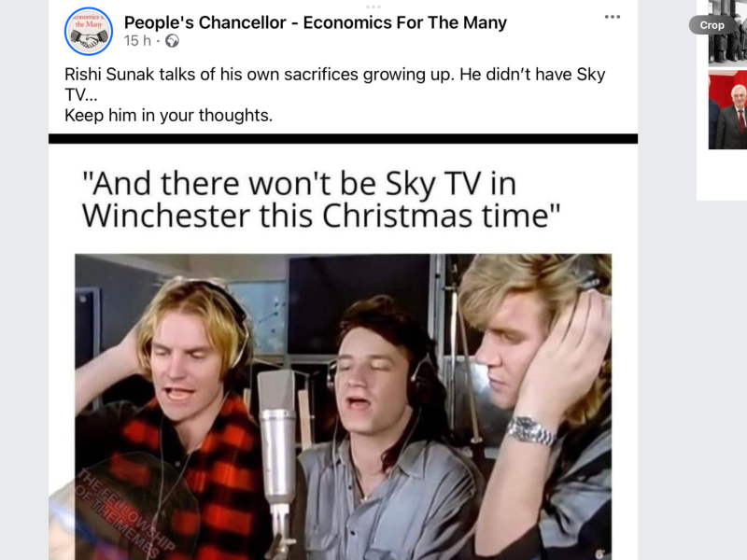Click the black divider bar above the meme
This screenshot has width=747, height=560.
(x=343, y=138)
